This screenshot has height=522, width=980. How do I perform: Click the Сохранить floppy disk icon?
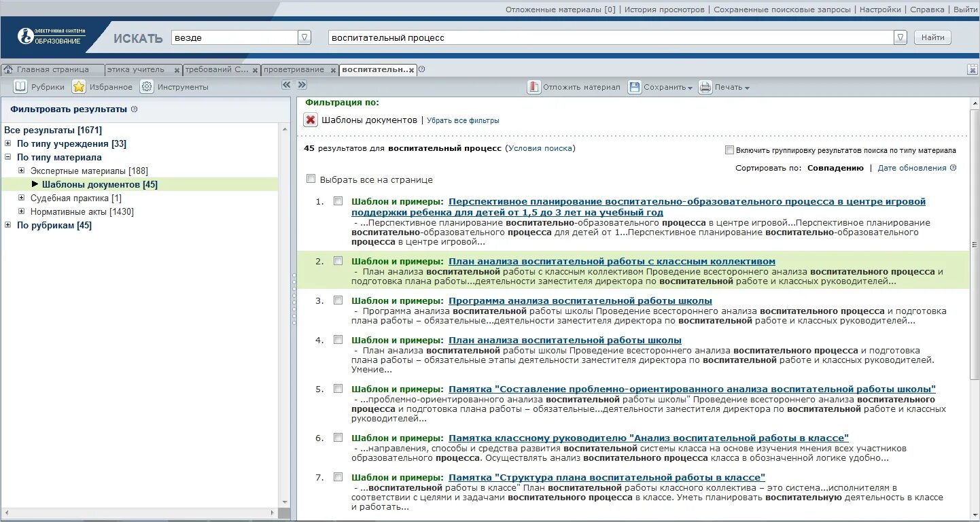(634, 87)
